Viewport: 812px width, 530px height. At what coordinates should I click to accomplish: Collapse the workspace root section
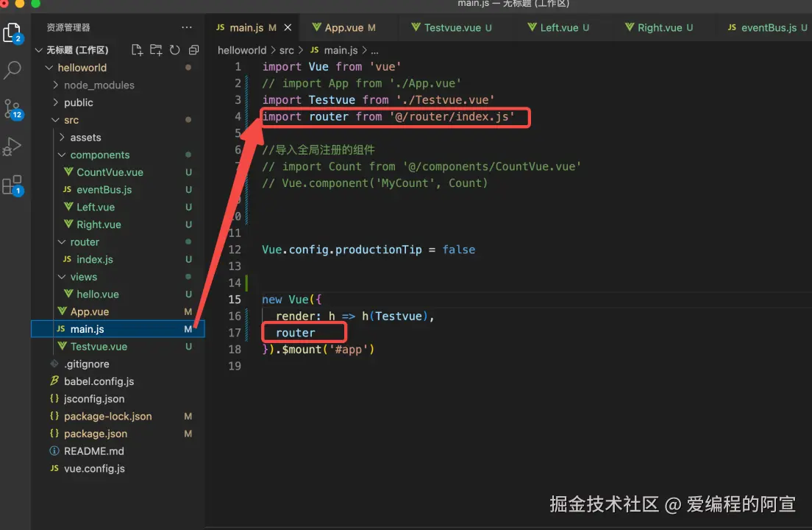click(x=38, y=50)
